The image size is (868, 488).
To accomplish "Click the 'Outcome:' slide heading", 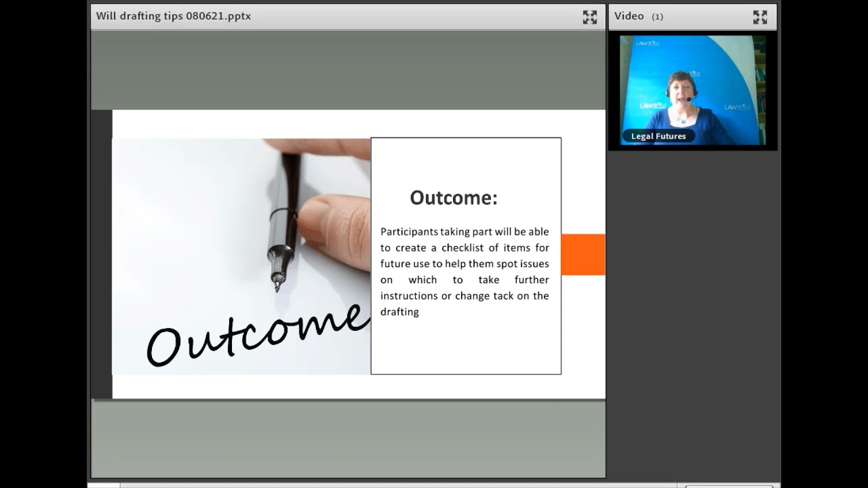I will (454, 198).
